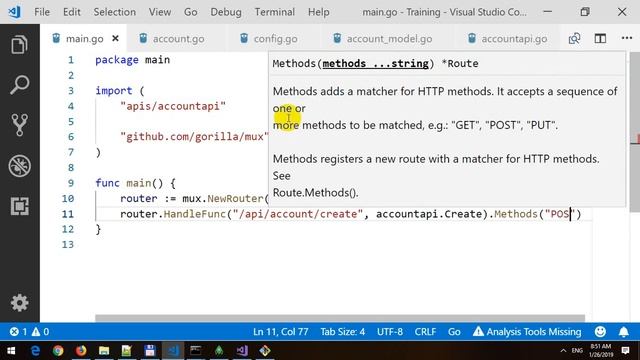The image size is (640, 360).
Task: Click line number 13 in the gutter
Action: click(x=68, y=244)
